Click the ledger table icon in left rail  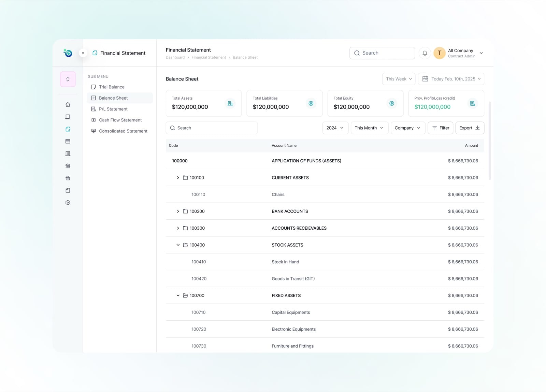coord(68,154)
